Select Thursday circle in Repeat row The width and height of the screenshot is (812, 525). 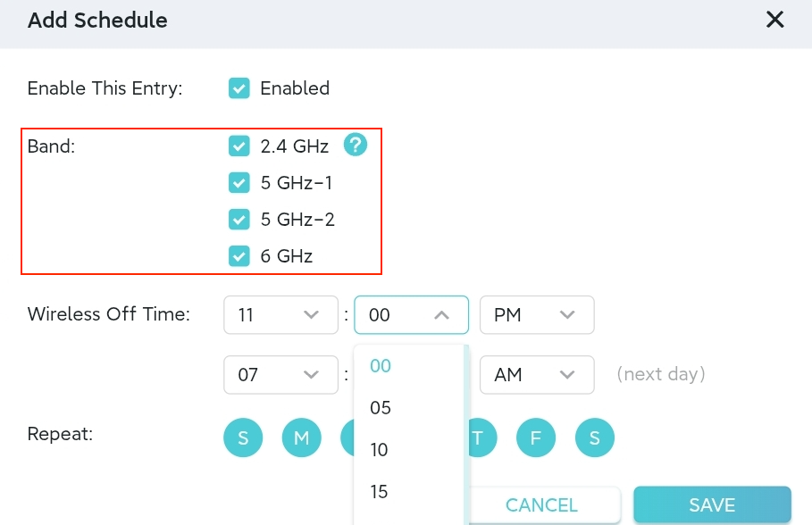pyautogui.click(x=478, y=437)
